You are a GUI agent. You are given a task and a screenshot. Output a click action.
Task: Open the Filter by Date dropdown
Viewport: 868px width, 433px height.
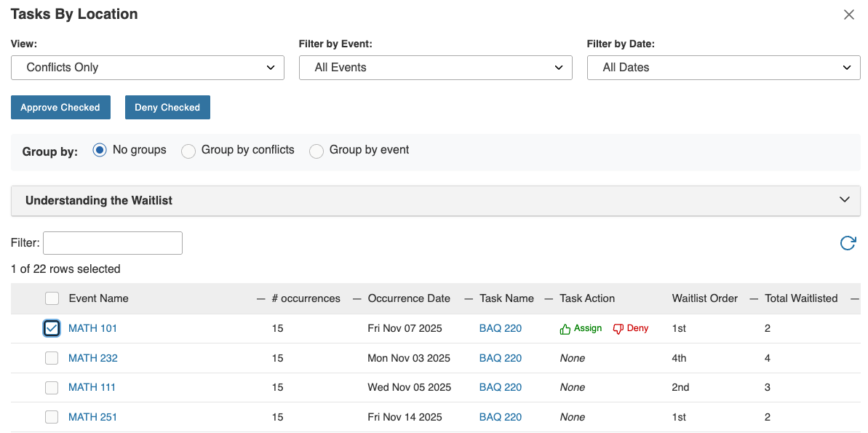[723, 67]
